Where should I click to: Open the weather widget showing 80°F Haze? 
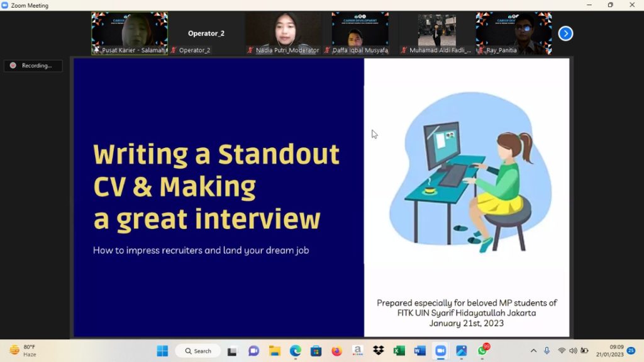click(x=23, y=351)
